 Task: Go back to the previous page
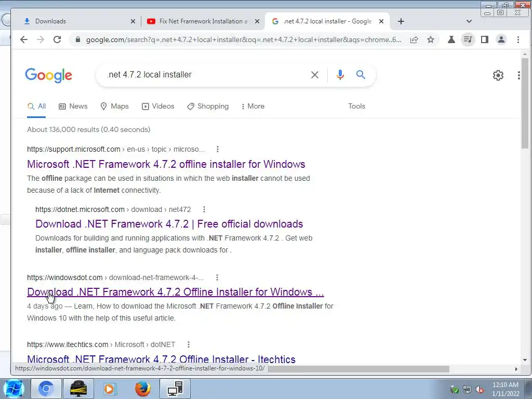coord(24,39)
